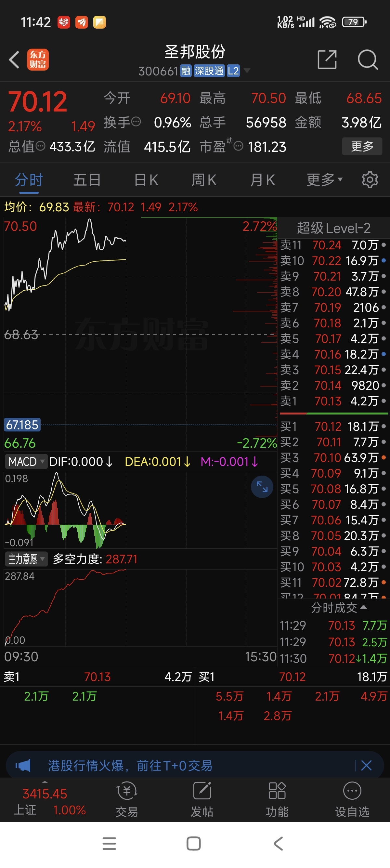Select the 买3 70.10 order row
Image resolution: width=390 pixels, height=868 pixels.
pos(333,458)
